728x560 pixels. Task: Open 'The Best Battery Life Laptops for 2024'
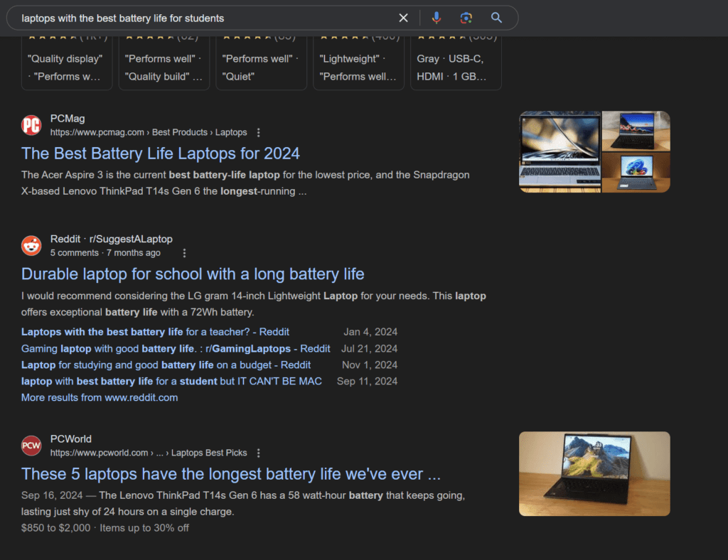pyautogui.click(x=161, y=154)
